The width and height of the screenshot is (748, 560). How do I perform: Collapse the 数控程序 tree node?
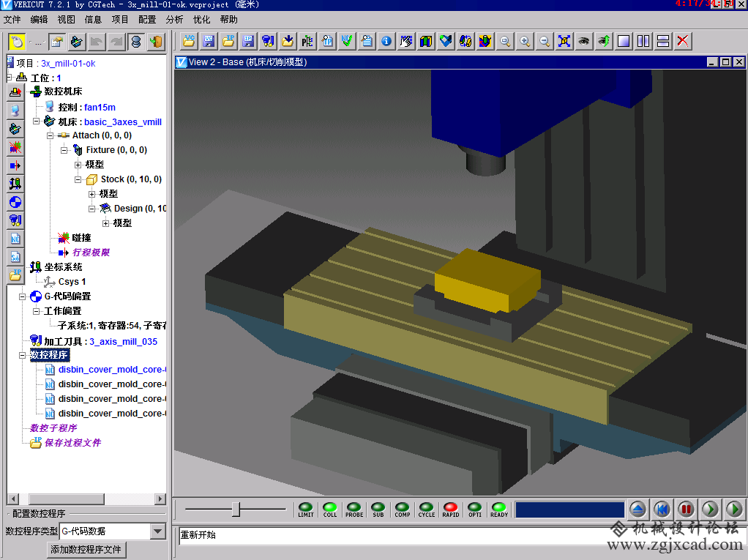pos(22,355)
